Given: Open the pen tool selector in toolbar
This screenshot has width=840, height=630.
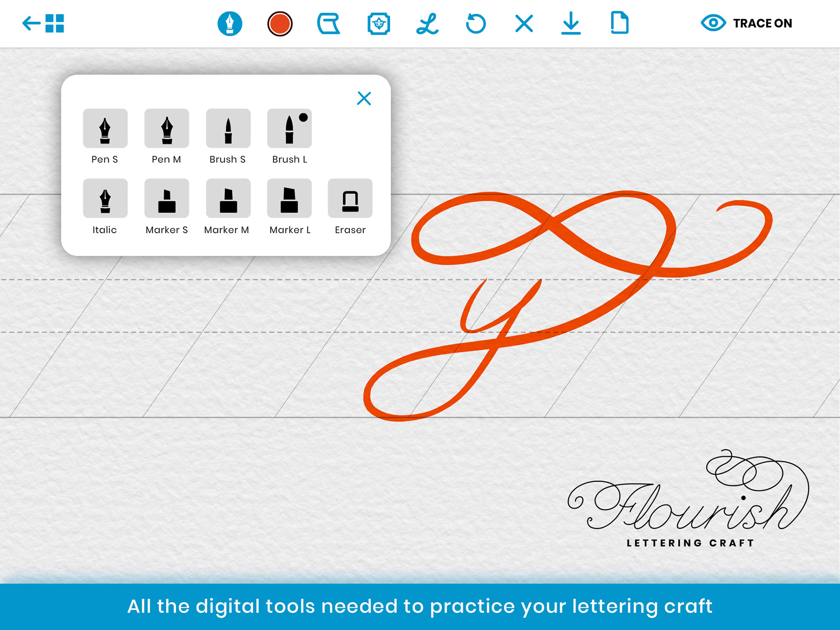Looking at the screenshot, I should coord(230,24).
